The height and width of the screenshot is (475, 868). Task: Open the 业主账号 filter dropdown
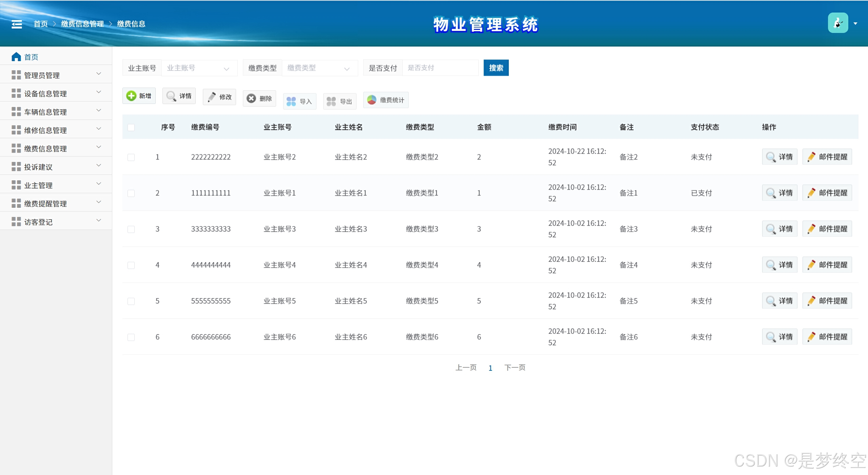199,68
